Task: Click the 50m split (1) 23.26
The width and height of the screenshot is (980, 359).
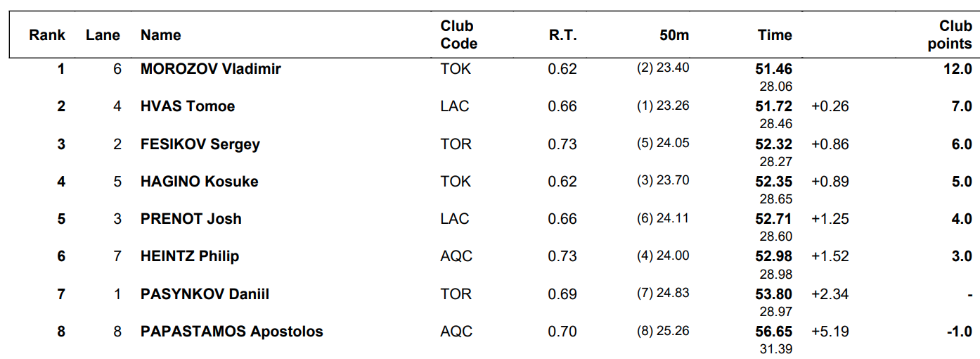Action: click(x=663, y=106)
